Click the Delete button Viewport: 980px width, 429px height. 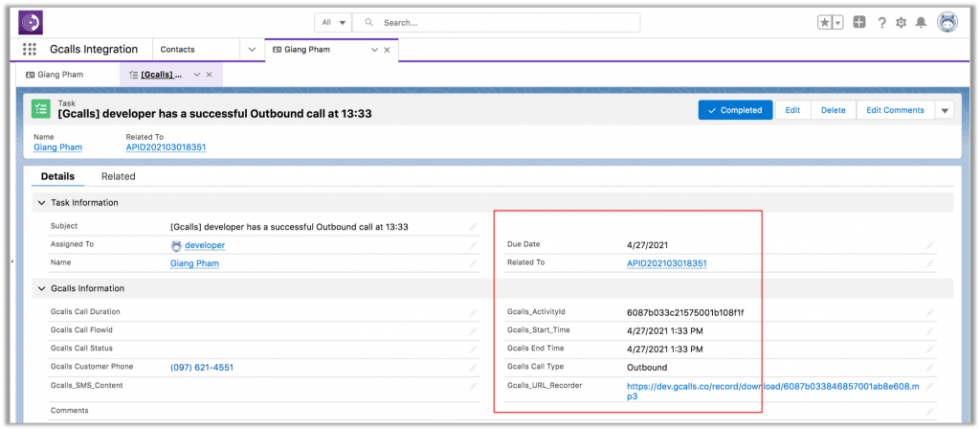834,110
